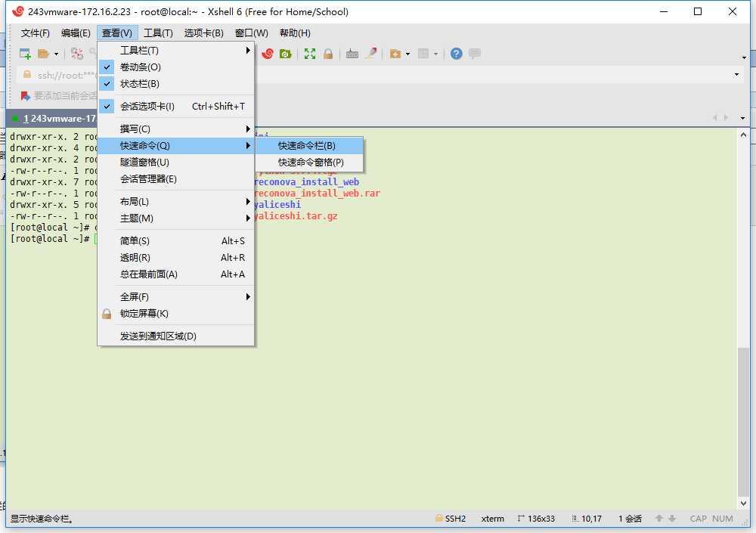Click the gray chat bubble toolbar icon

pyautogui.click(x=475, y=54)
